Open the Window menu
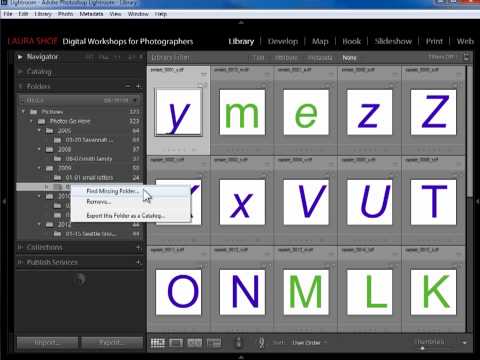This screenshot has height=360, width=480. tap(138, 14)
